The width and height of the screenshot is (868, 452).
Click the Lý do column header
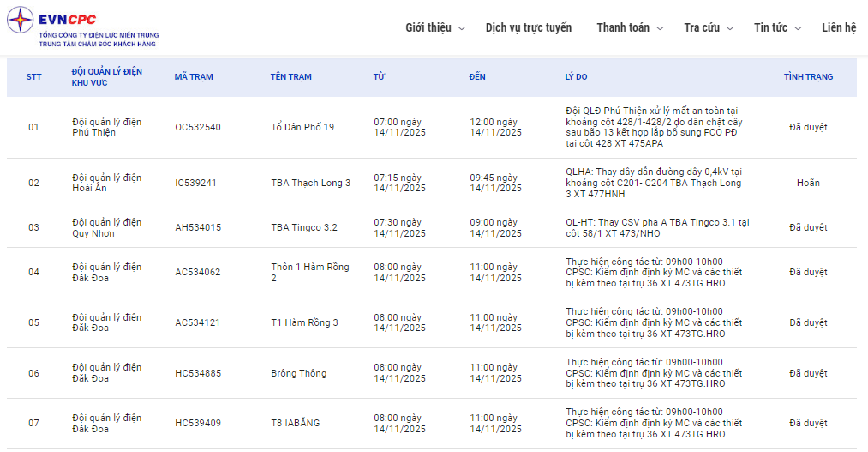[576, 77]
